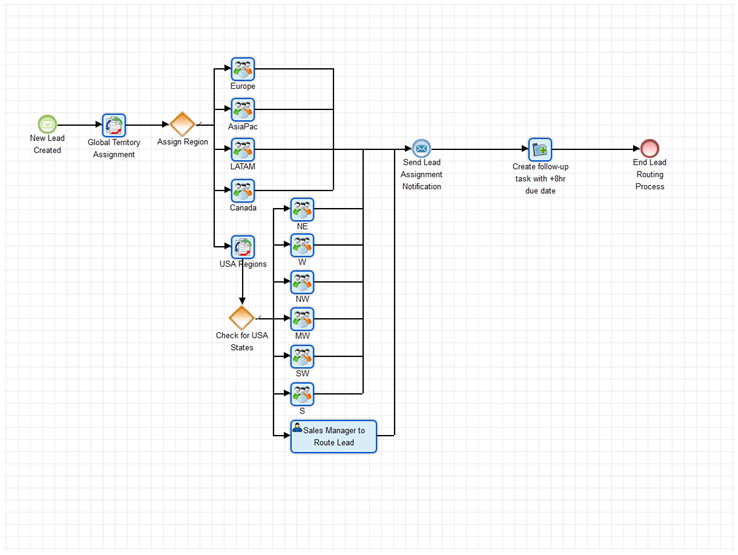
Task: Select the W region assignment node
Action: [302, 245]
